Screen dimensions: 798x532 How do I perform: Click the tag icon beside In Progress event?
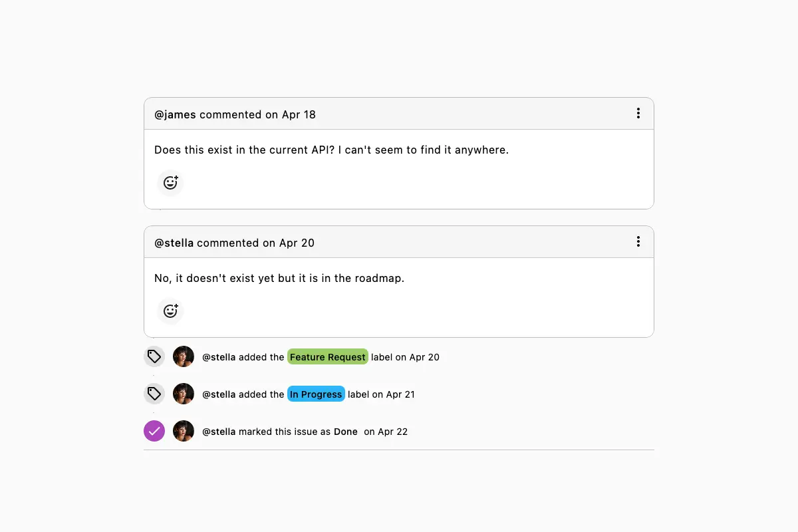point(154,394)
